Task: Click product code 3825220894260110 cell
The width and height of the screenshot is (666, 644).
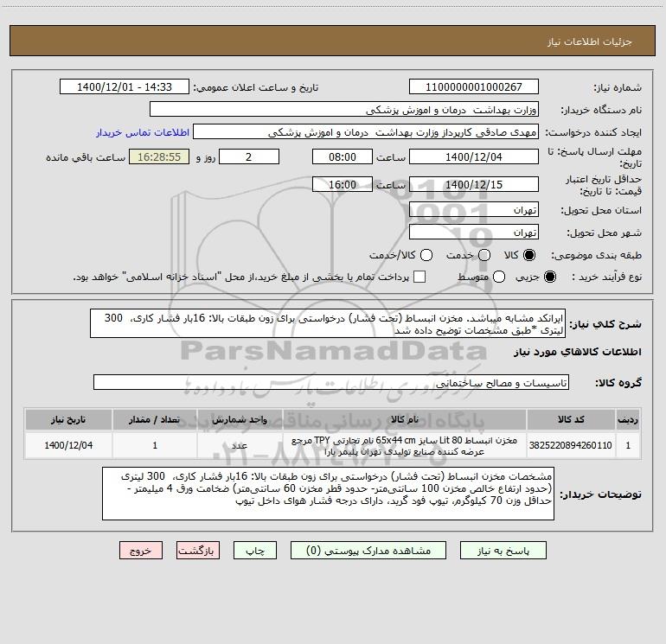Action: tap(571, 445)
